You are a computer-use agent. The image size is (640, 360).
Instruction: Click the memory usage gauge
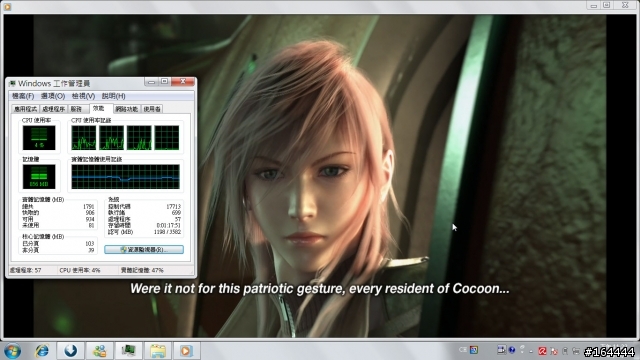pos(39,176)
